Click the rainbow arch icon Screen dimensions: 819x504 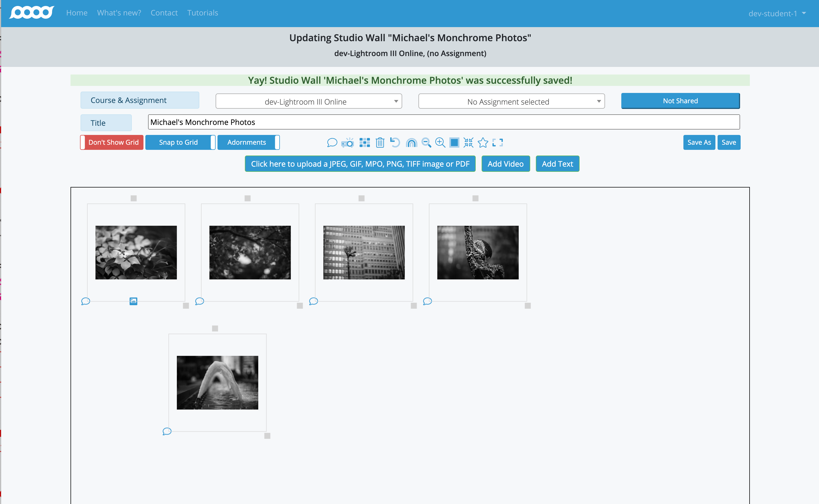pyautogui.click(x=411, y=143)
